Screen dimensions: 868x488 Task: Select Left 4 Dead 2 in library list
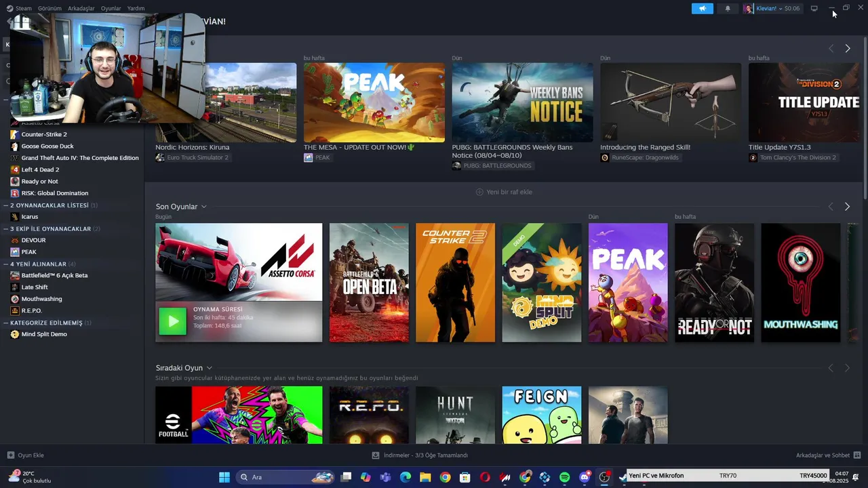(40, 169)
